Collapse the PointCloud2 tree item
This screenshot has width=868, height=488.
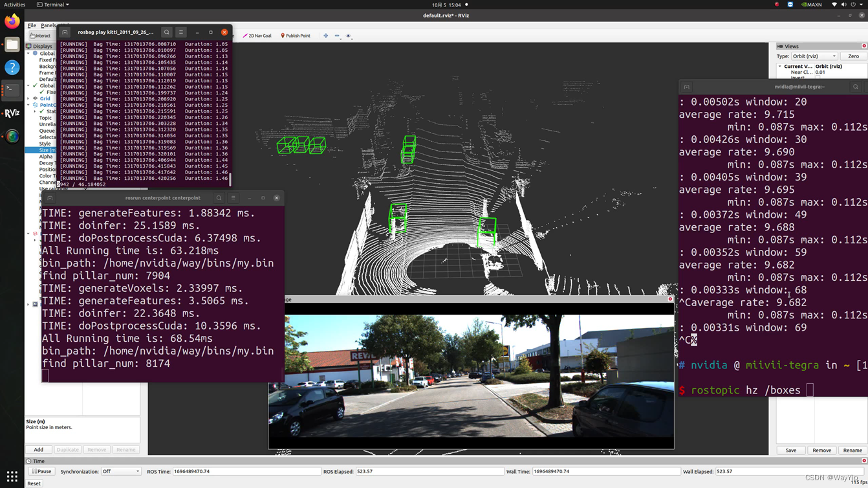coord(28,105)
